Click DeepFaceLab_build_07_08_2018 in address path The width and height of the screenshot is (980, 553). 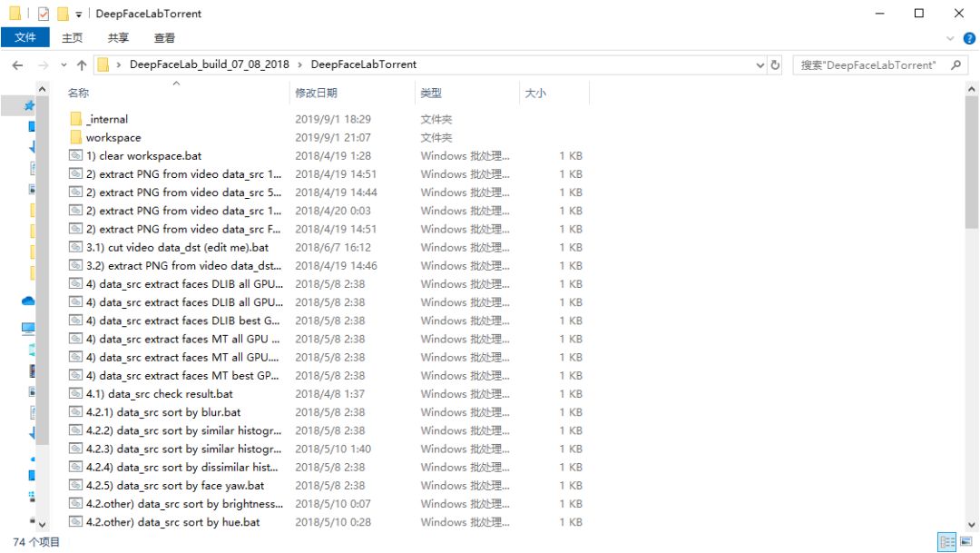click(210, 64)
